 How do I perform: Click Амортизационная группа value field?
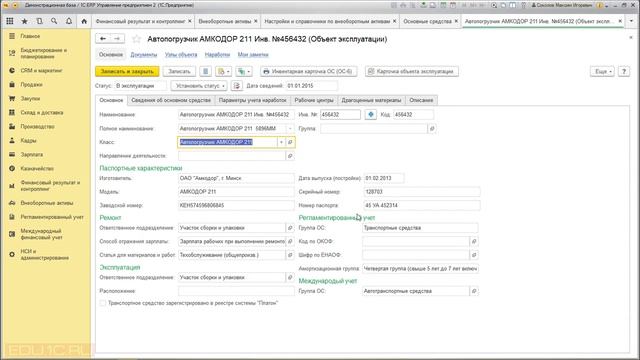[420, 269]
